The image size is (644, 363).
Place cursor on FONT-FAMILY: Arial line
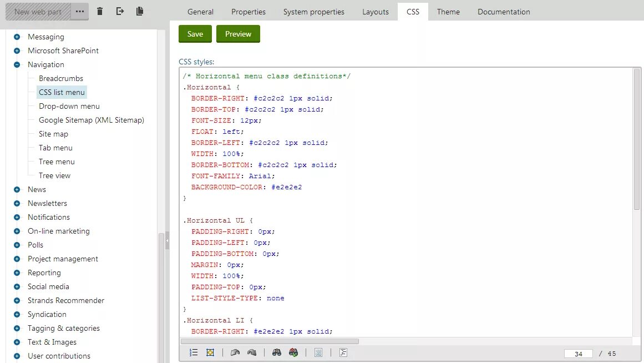tap(233, 176)
